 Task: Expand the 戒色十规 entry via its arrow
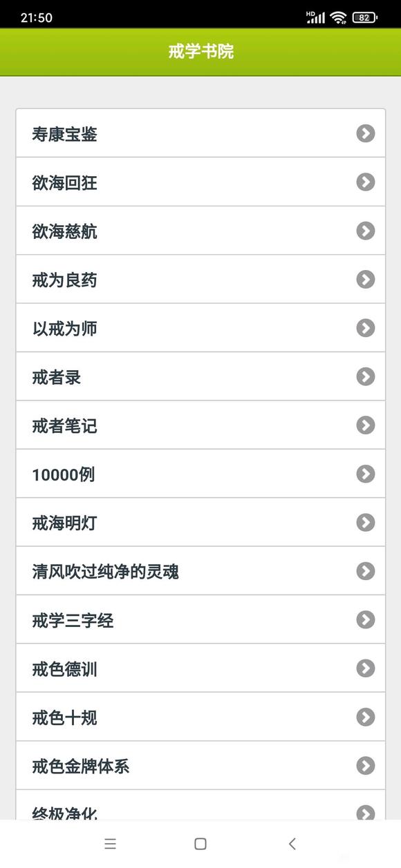pyautogui.click(x=365, y=717)
